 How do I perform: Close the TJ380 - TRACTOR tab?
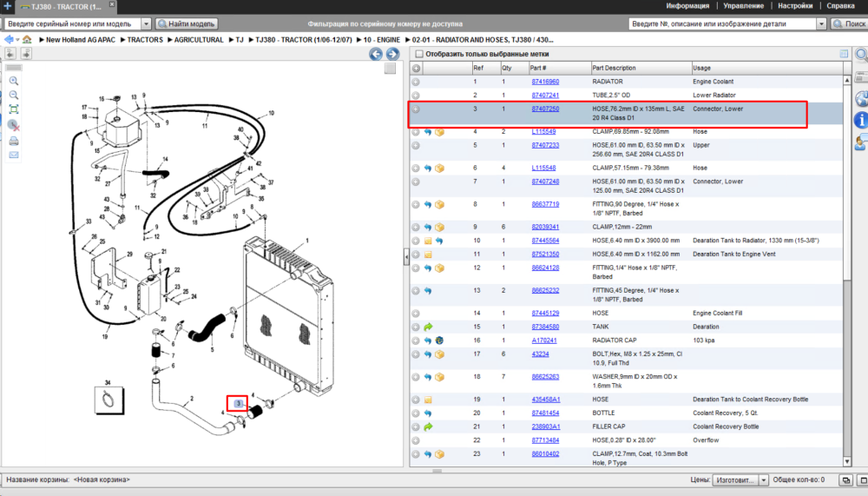click(x=112, y=4)
